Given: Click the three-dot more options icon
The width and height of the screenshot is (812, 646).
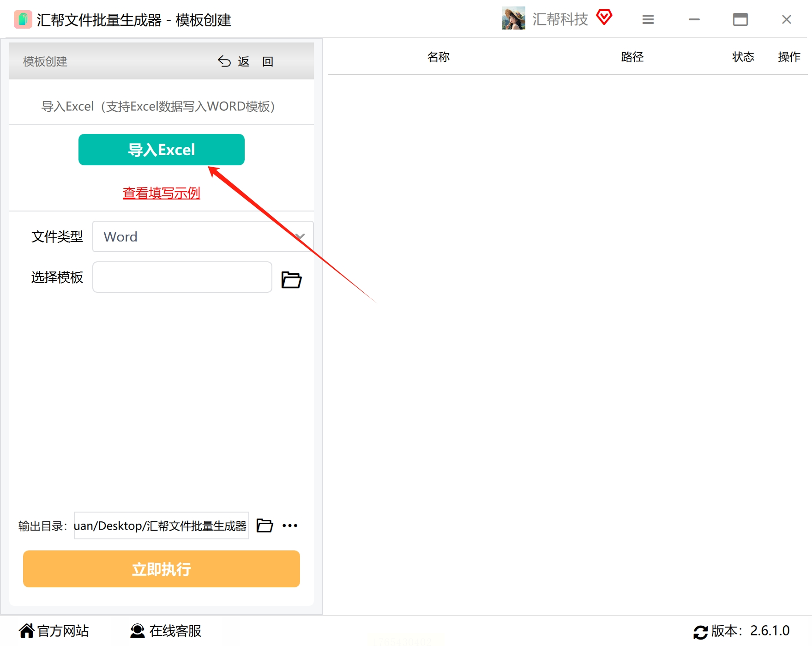Looking at the screenshot, I should point(290,525).
